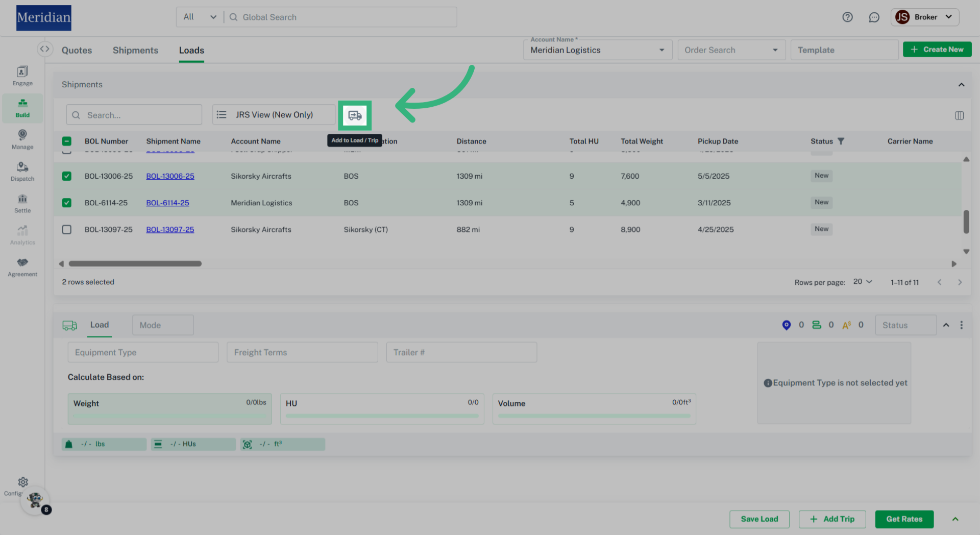Open the BOL-13097-25 shipment link
980x535 pixels.
coord(170,230)
